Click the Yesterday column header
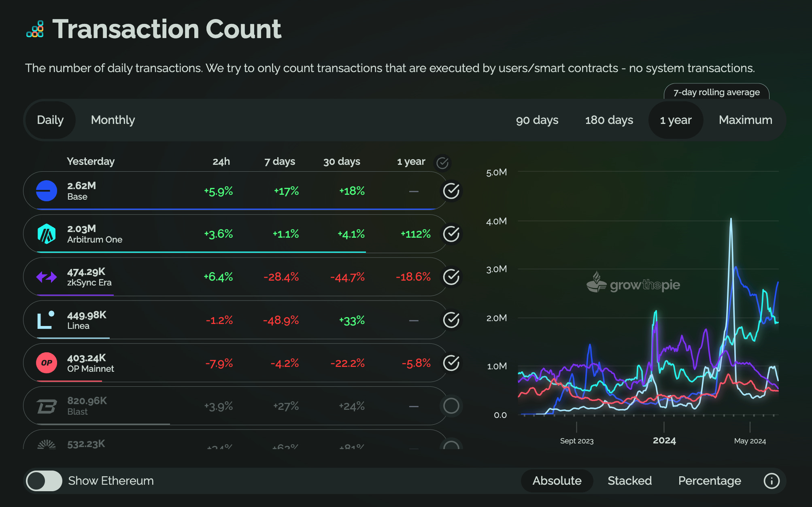The image size is (812, 507). pos(91,161)
